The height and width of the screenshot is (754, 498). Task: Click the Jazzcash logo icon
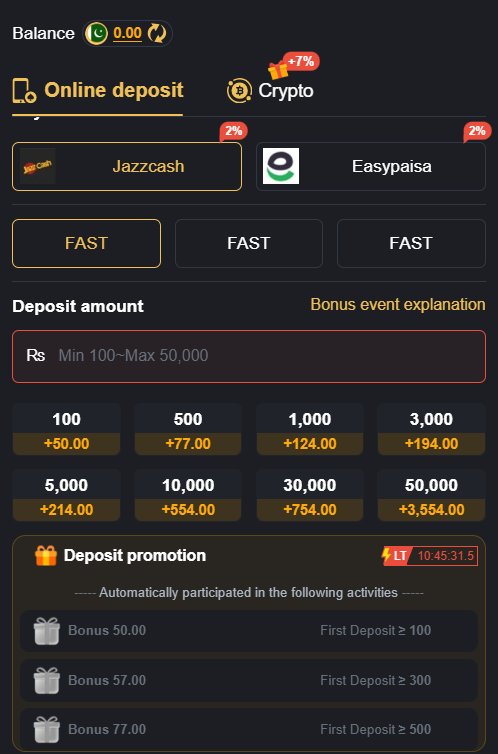37,166
